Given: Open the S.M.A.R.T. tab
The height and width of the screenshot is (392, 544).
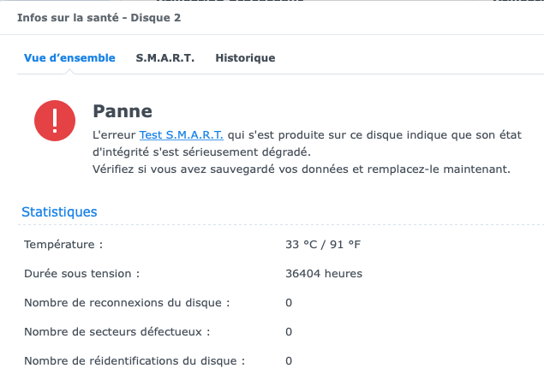Looking at the screenshot, I should pyautogui.click(x=165, y=58).
